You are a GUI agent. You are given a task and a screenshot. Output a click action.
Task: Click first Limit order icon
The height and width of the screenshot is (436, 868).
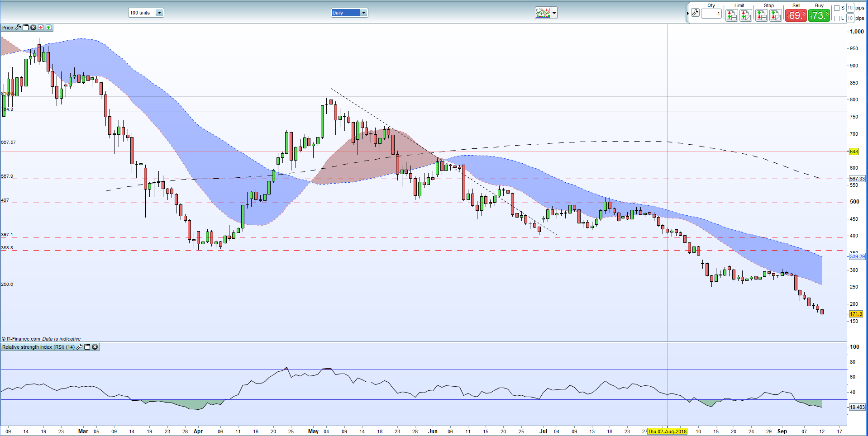(x=731, y=15)
